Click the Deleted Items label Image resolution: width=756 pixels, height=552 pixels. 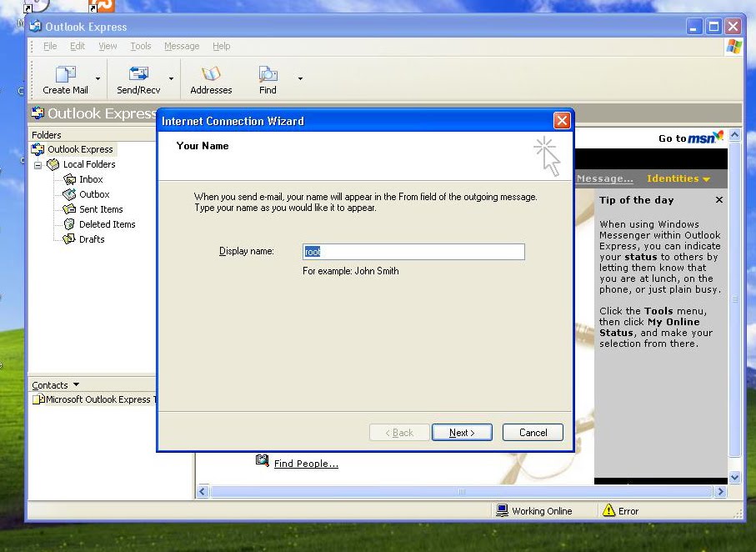pyautogui.click(x=107, y=224)
